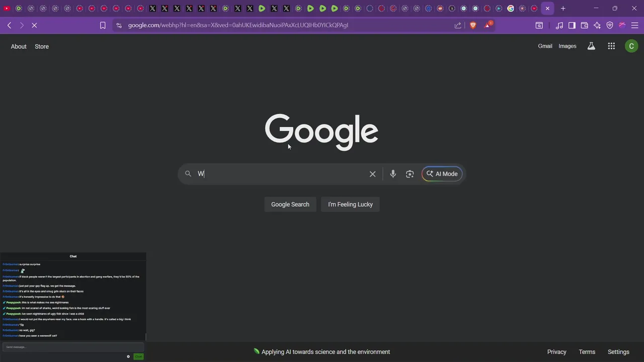The image size is (644, 362).
Task: Open a new browser tab with plus
Action: pyautogui.click(x=563, y=9)
